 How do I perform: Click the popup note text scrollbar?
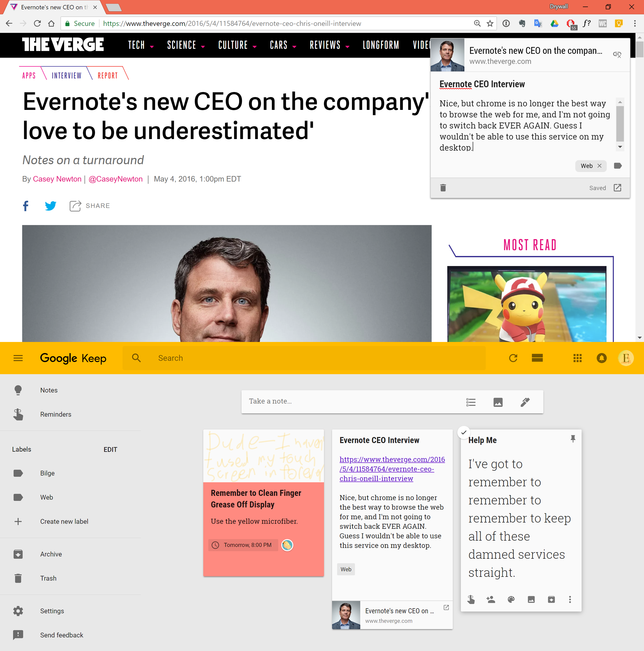coord(620,124)
